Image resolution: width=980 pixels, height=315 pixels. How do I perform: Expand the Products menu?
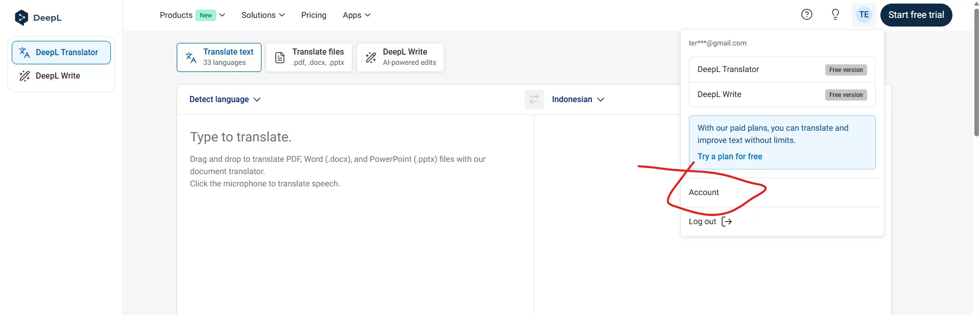(192, 15)
